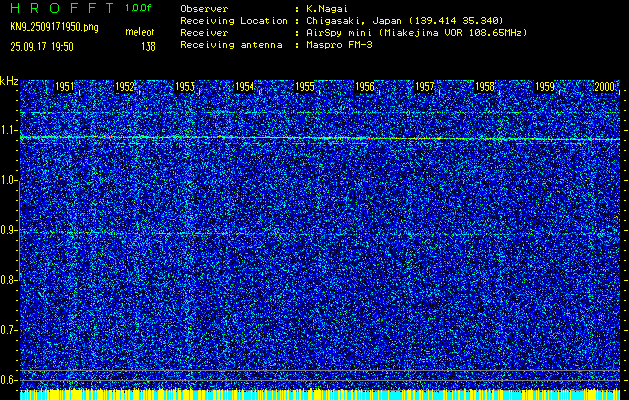Click time marker 1955
This screenshot has width=629, height=400.
[x=304, y=87]
